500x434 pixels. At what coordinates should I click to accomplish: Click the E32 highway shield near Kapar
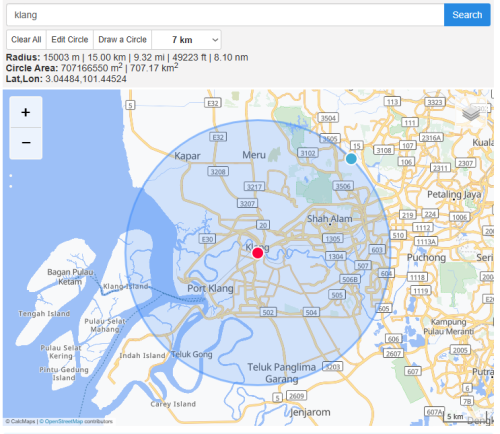tap(218, 137)
